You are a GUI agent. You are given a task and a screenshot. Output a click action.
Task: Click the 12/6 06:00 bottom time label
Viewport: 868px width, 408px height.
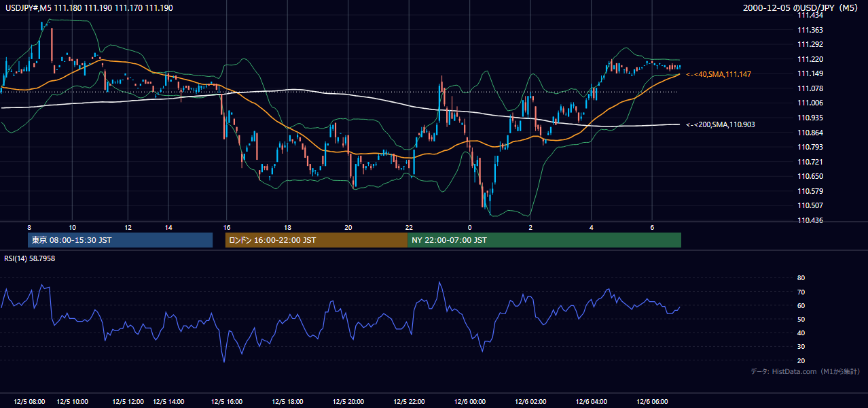pos(652,402)
